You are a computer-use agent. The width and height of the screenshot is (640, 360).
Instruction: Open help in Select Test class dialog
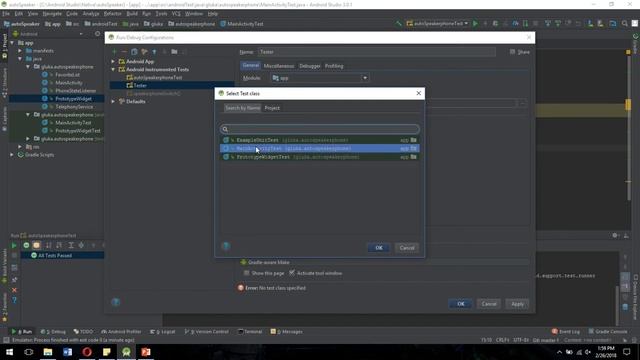point(226,246)
